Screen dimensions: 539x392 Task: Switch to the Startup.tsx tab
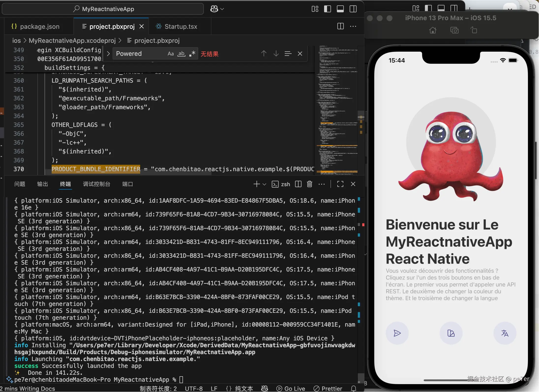pyautogui.click(x=180, y=27)
